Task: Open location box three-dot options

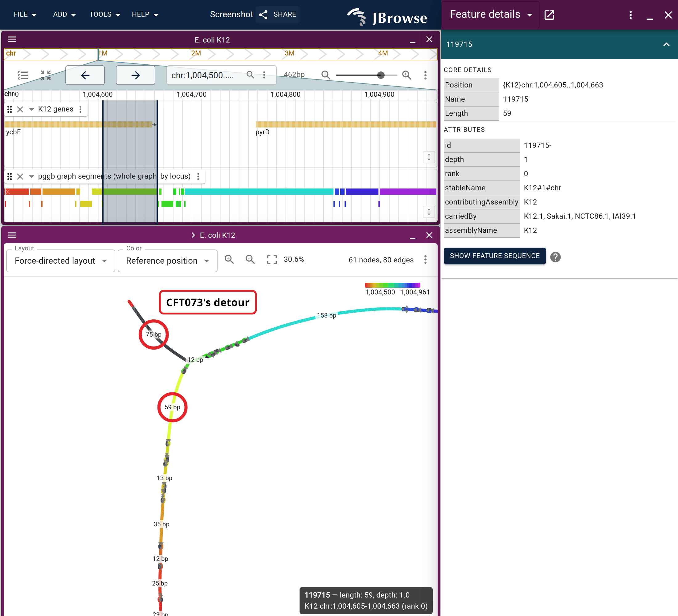Action: (x=264, y=75)
